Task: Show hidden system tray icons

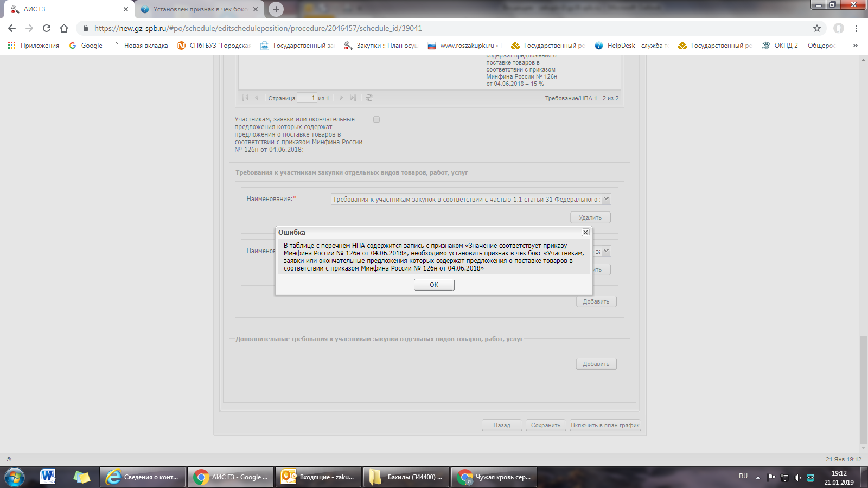Action: 758,478
